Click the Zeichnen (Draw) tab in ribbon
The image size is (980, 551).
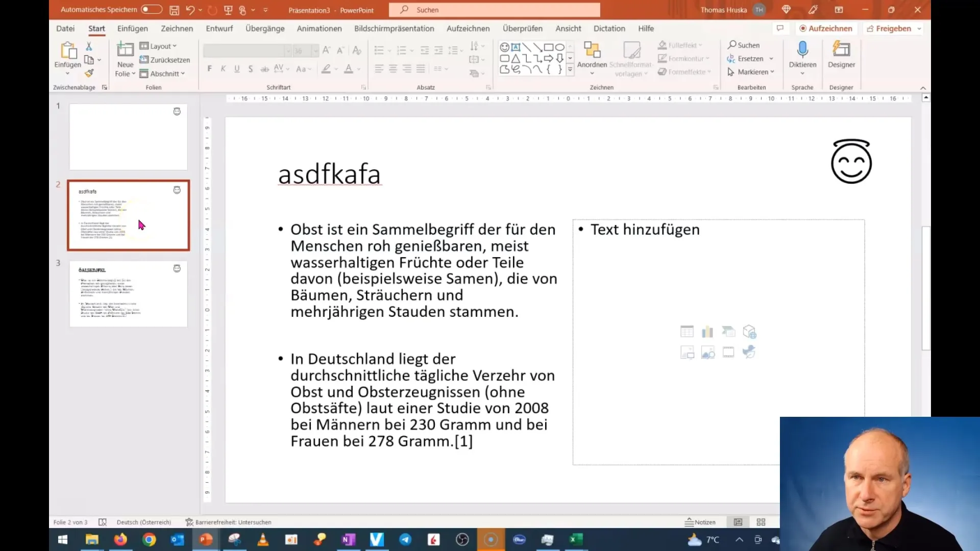[x=176, y=28]
